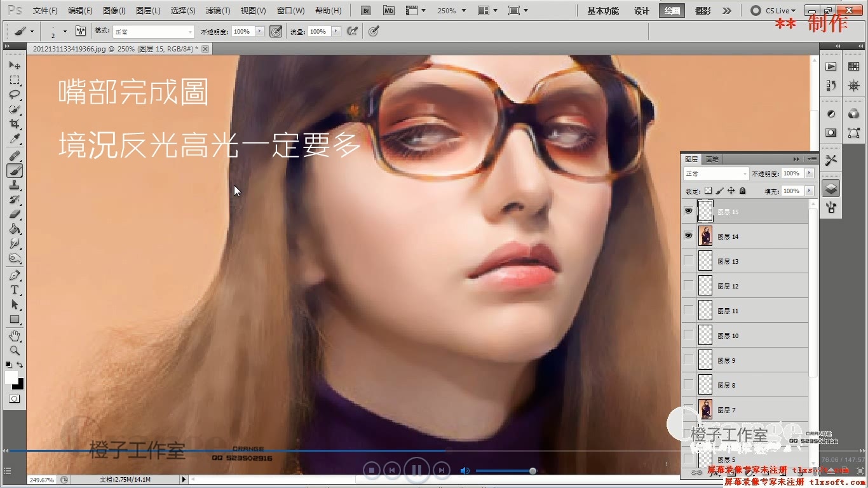The width and height of the screenshot is (868, 488).
Task: Open 流量 flow slider arrow
Action: tap(336, 31)
